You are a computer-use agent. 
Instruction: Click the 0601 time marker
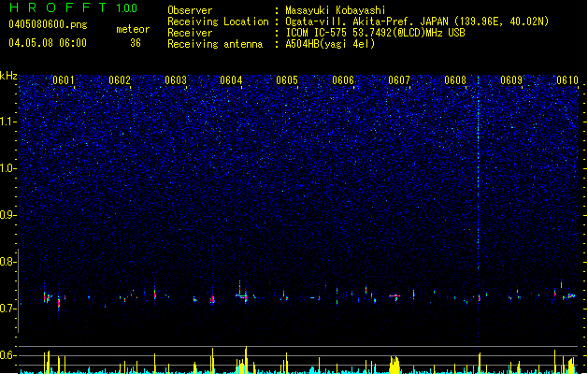coord(63,80)
